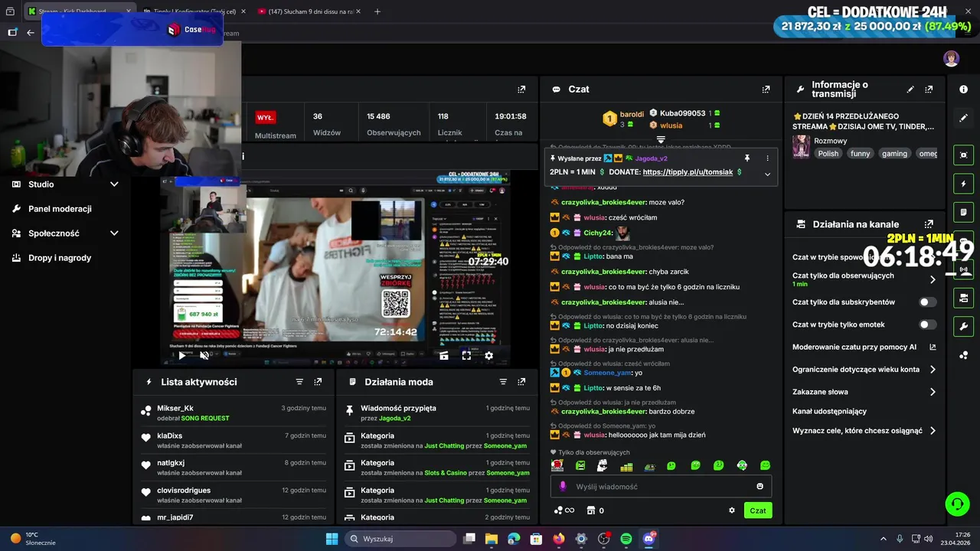Open Panel moderacji in sidebar
980x551 pixels.
[60, 209]
